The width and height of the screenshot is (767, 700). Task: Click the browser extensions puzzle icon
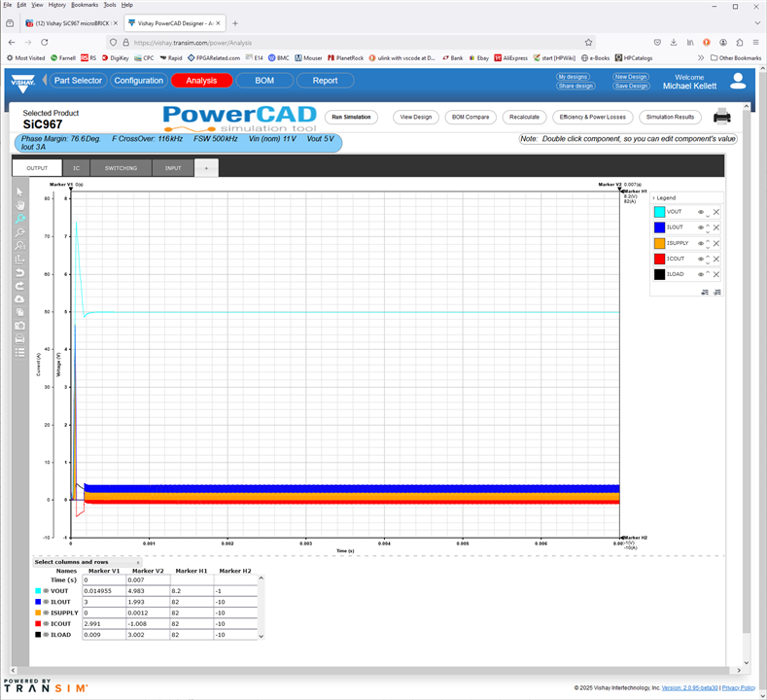pos(740,43)
